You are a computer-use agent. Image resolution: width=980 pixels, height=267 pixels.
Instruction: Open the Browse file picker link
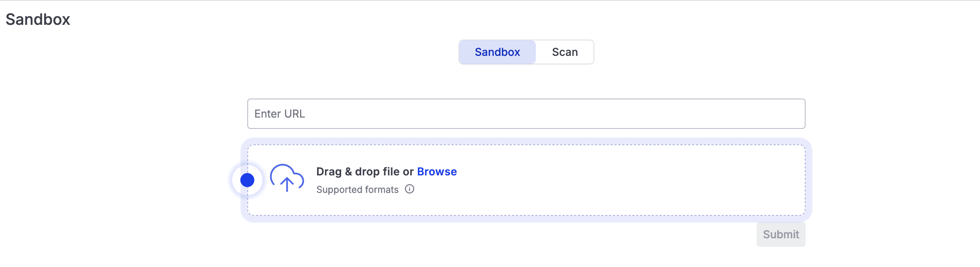pos(437,171)
